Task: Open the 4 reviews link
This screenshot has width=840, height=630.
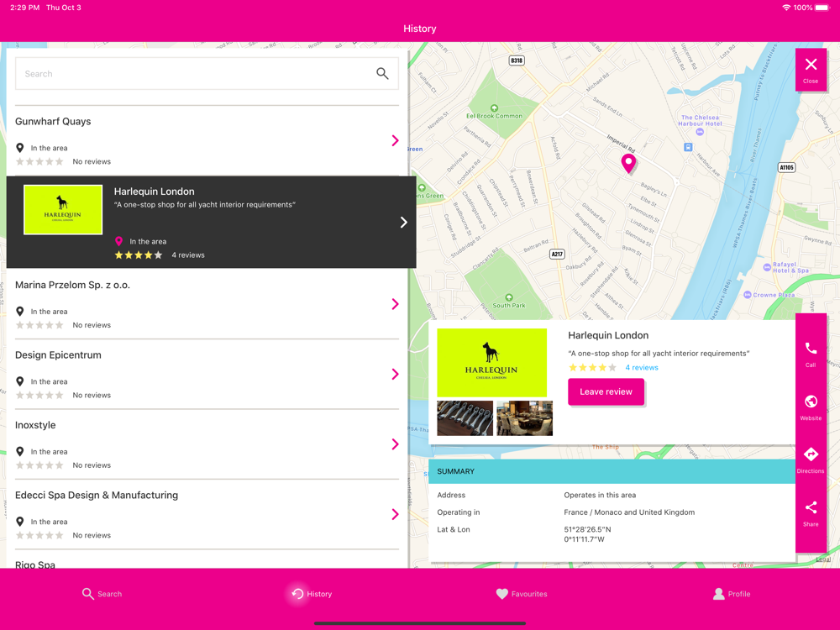Action: point(641,368)
